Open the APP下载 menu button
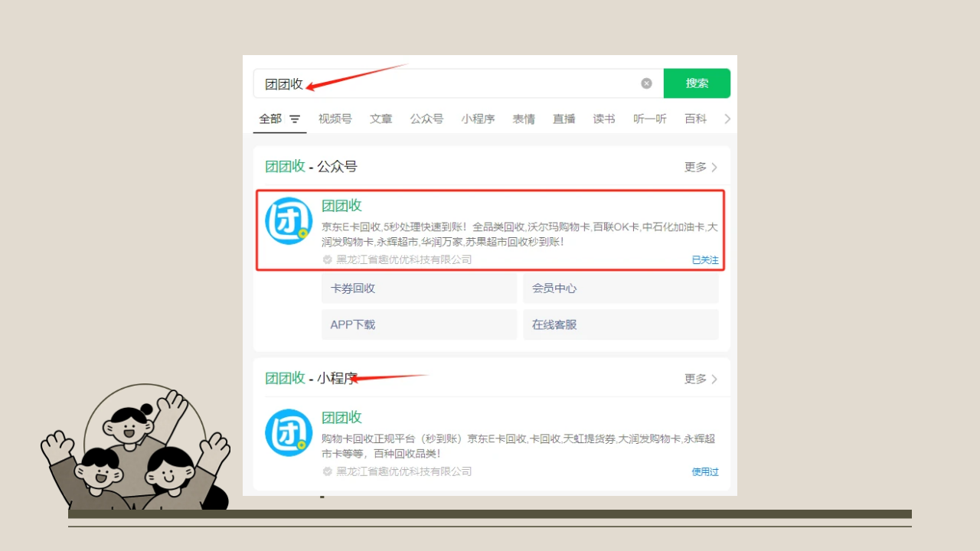Image resolution: width=980 pixels, height=551 pixels. pyautogui.click(x=420, y=324)
